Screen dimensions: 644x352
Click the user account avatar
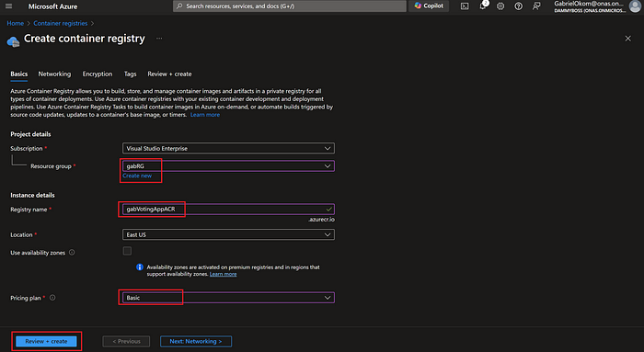click(635, 6)
